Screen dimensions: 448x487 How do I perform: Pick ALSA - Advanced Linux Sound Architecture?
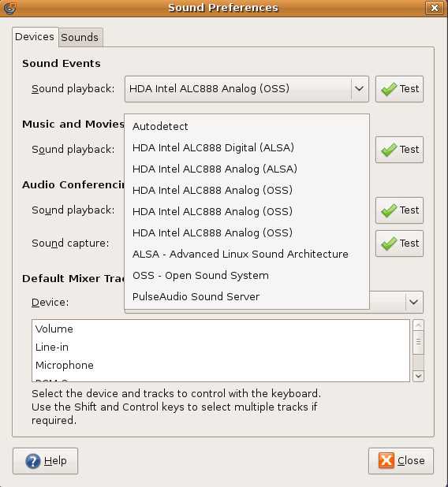click(x=247, y=254)
